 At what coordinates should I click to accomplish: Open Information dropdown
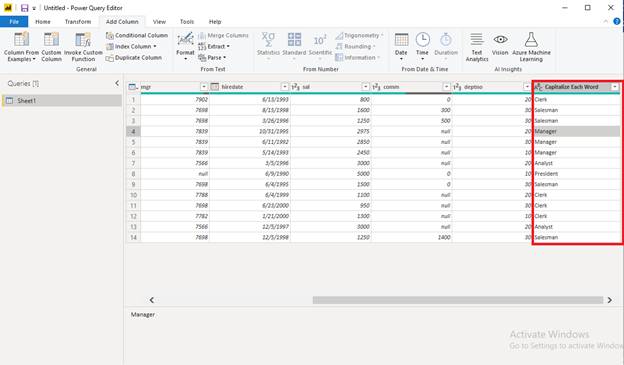click(x=357, y=58)
